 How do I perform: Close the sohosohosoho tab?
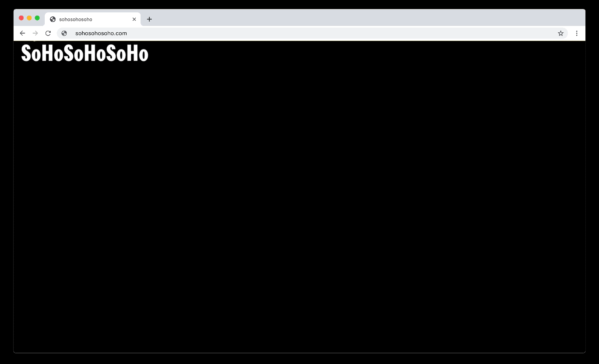[134, 19]
